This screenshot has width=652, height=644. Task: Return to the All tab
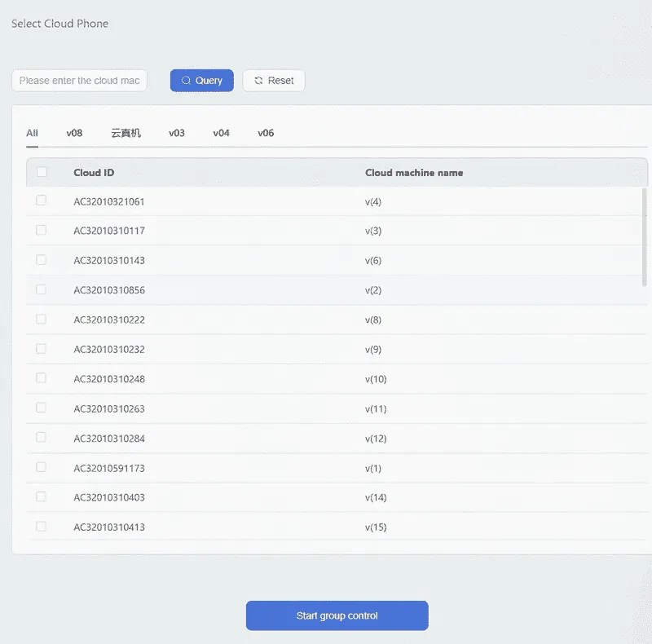click(31, 132)
